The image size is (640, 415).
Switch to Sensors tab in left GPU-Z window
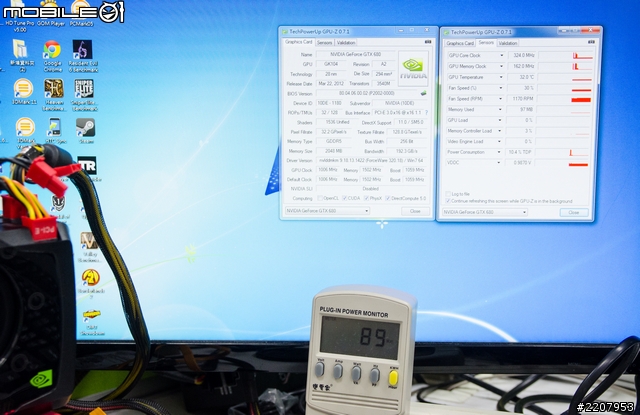pos(325,42)
